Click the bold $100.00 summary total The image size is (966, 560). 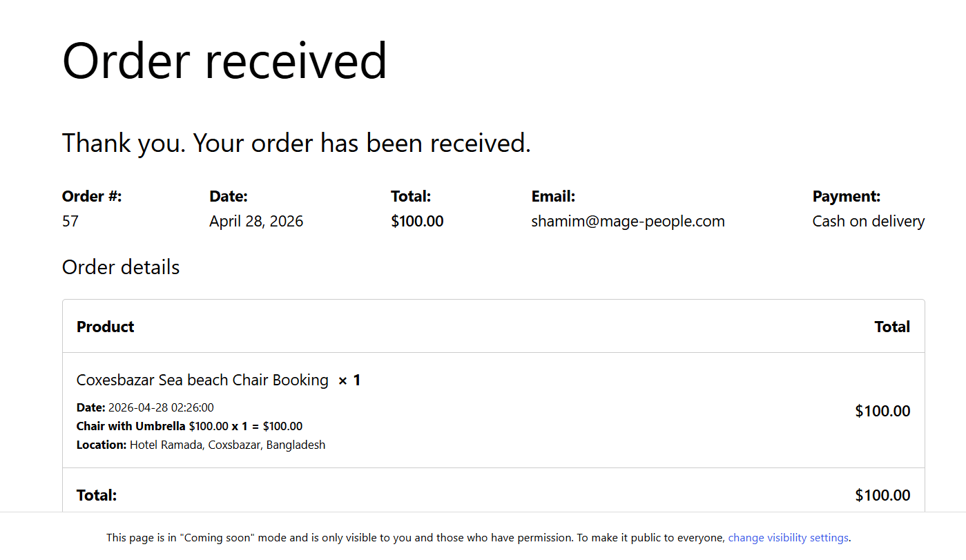click(x=417, y=222)
